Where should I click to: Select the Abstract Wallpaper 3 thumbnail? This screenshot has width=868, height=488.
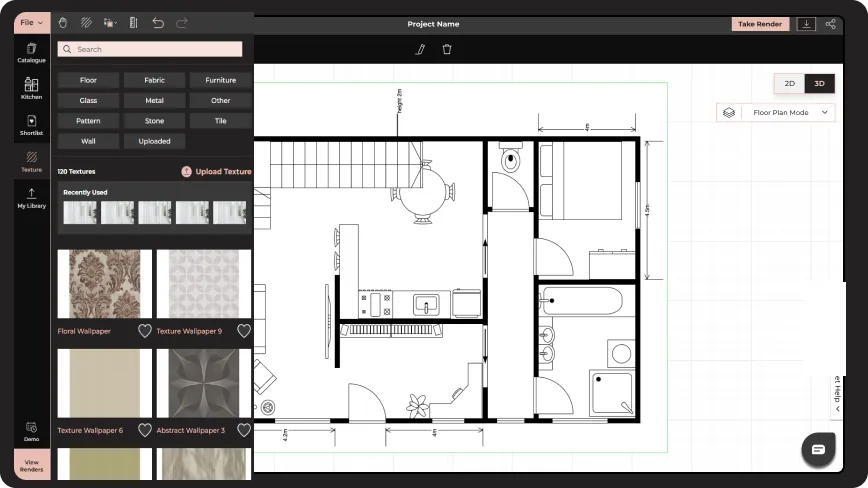click(204, 383)
